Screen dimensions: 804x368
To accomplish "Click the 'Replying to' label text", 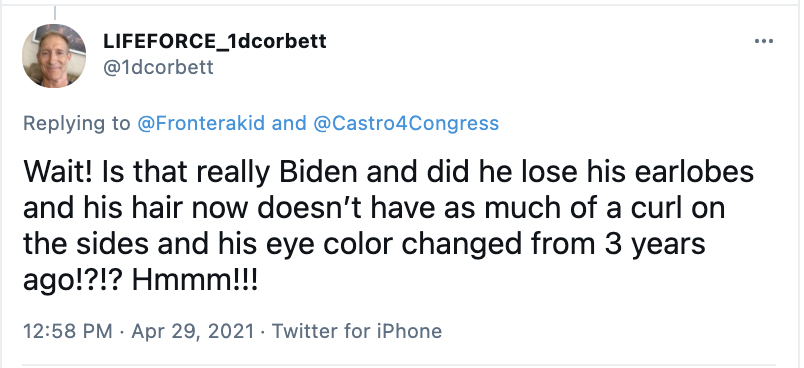I will pyautogui.click(x=77, y=124).
